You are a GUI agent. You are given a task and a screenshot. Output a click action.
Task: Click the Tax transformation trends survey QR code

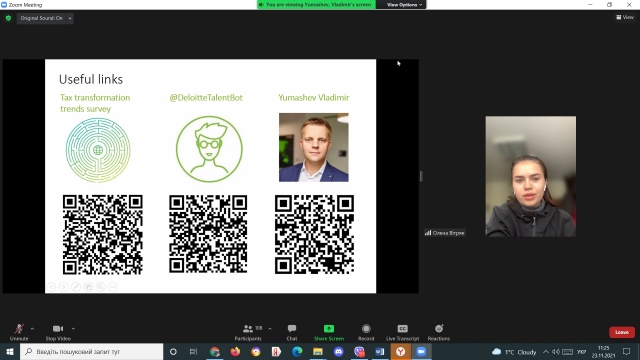coord(102,234)
